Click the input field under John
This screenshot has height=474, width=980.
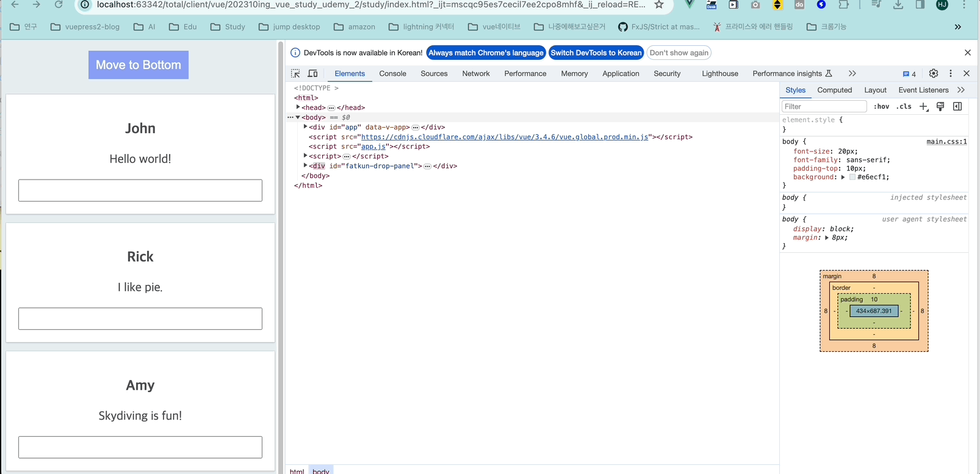140,191
